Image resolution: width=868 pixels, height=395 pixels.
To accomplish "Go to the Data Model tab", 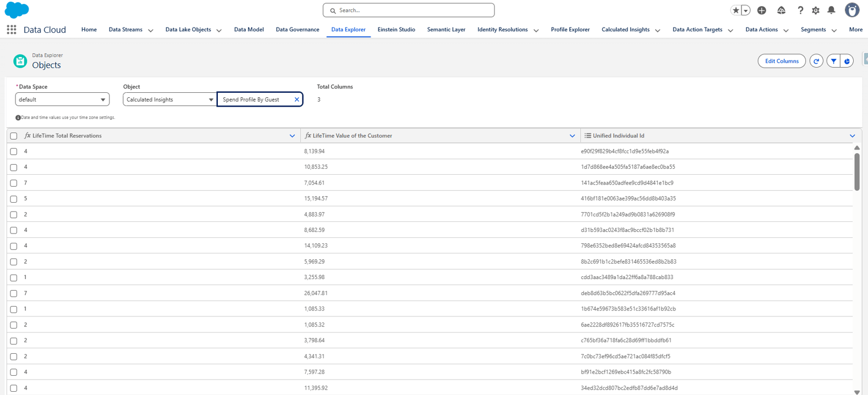I will point(249,30).
